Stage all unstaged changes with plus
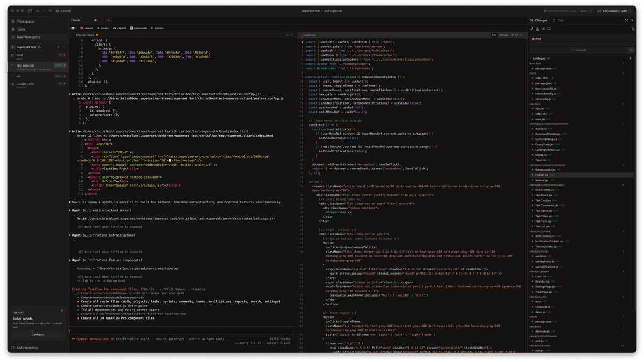The height and width of the screenshot is (362, 644). click(630, 58)
